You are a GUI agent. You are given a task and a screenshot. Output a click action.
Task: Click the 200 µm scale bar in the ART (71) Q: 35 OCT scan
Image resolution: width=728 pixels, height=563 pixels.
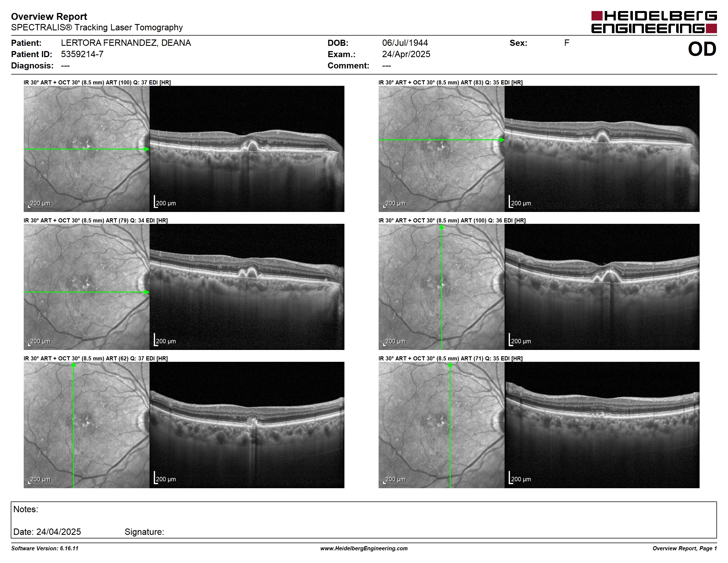pos(520,478)
